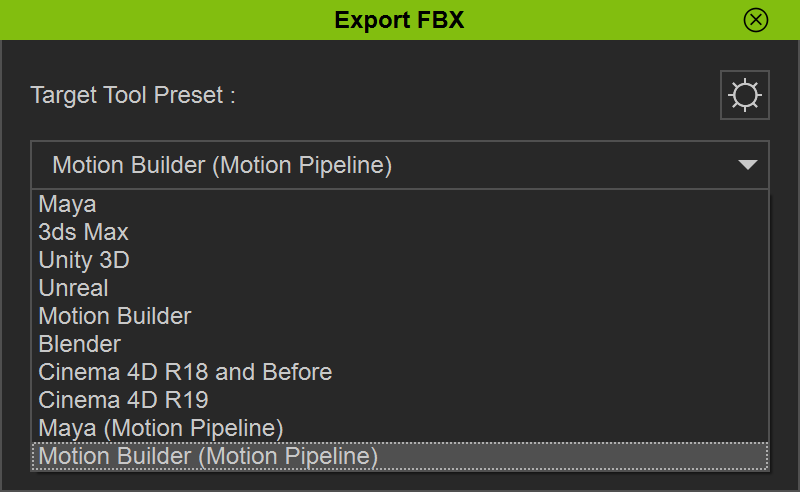Select Unreal as target tool
Viewport: 800px width, 492px height.
click(73, 288)
